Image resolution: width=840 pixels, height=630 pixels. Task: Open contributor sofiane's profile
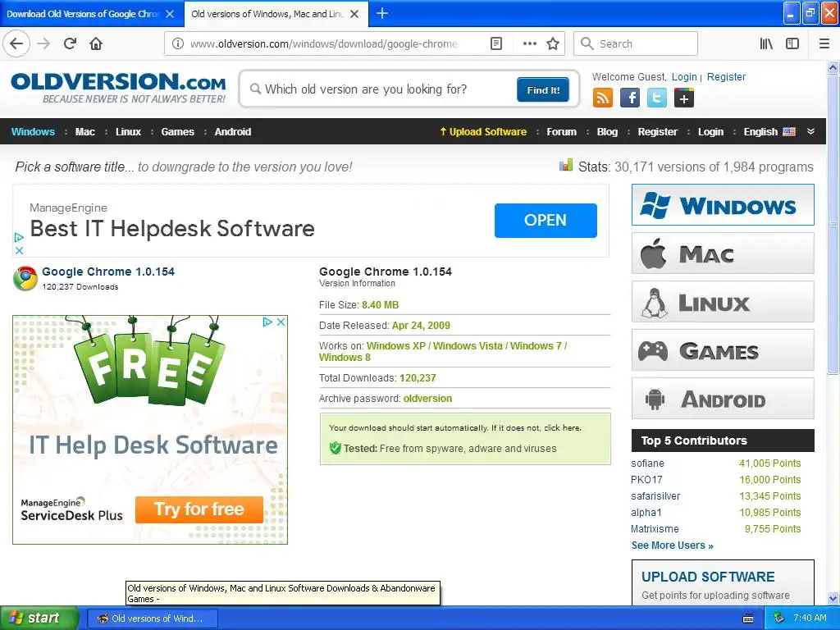pos(647,463)
